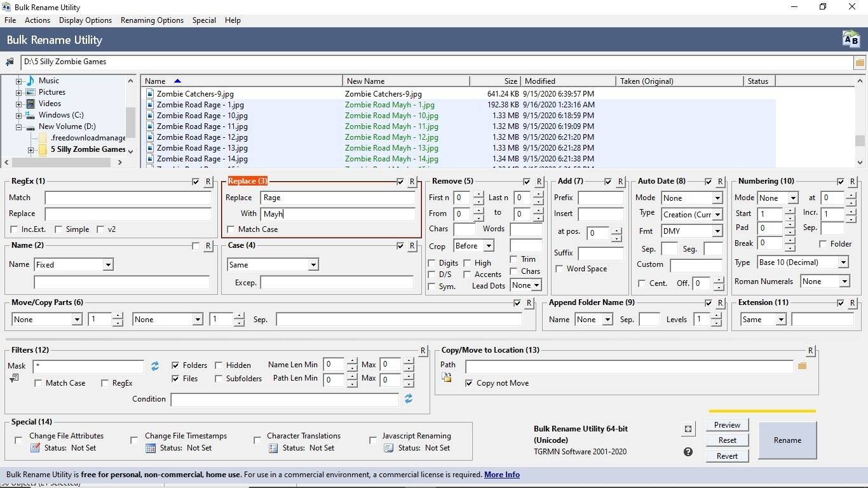
Task: Follow the More Info link
Action: tap(502, 475)
